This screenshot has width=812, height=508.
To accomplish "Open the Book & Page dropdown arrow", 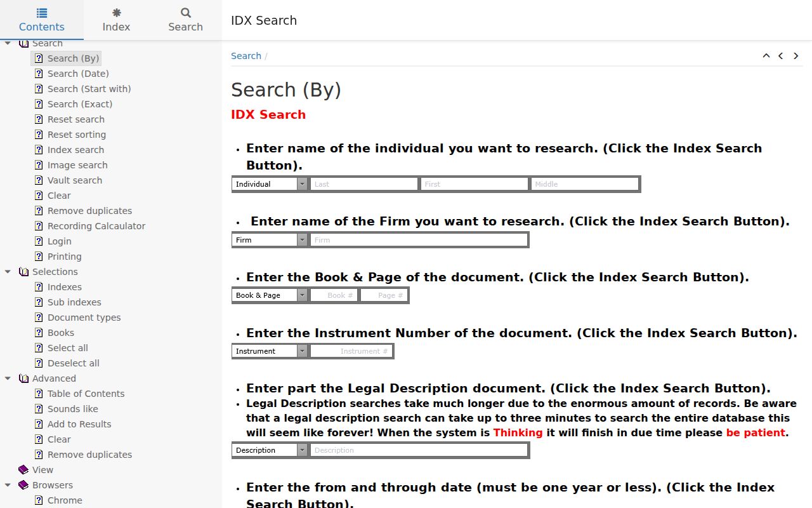I will pos(302,295).
